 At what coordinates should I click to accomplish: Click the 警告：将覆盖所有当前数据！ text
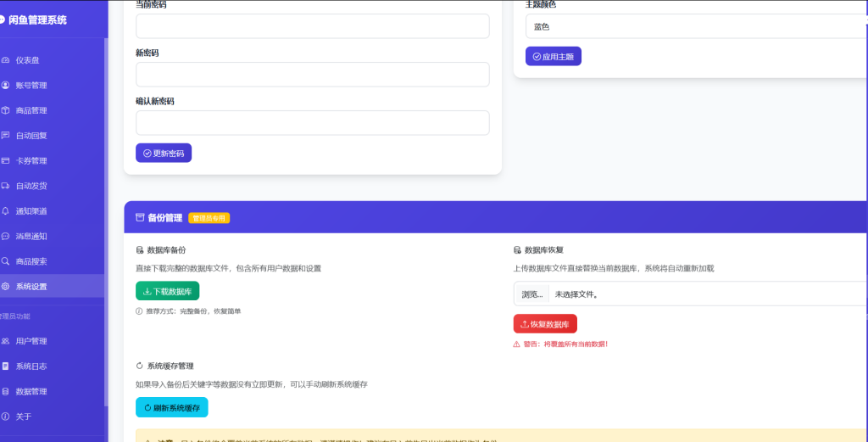pos(565,344)
